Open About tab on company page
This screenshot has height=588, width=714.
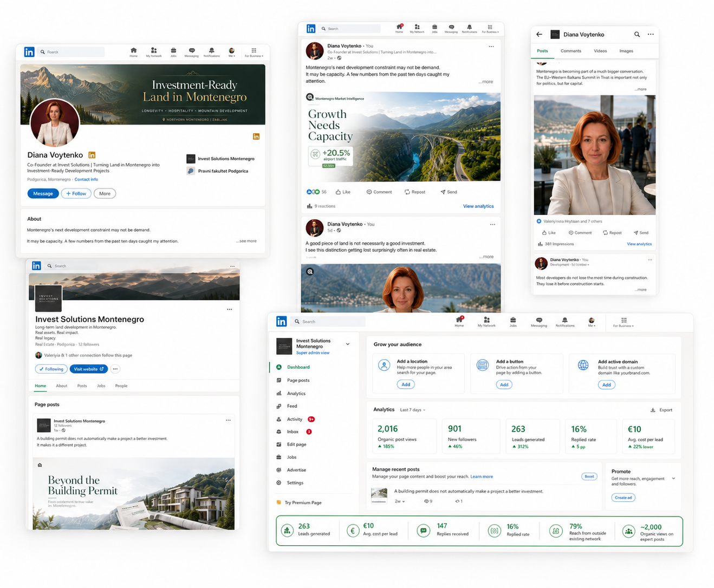click(62, 386)
